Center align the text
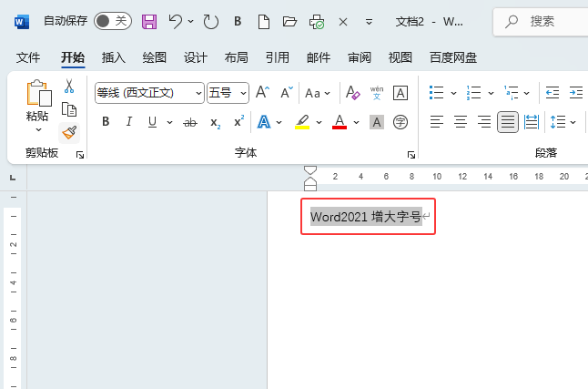The height and width of the screenshot is (389, 588). (x=461, y=122)
